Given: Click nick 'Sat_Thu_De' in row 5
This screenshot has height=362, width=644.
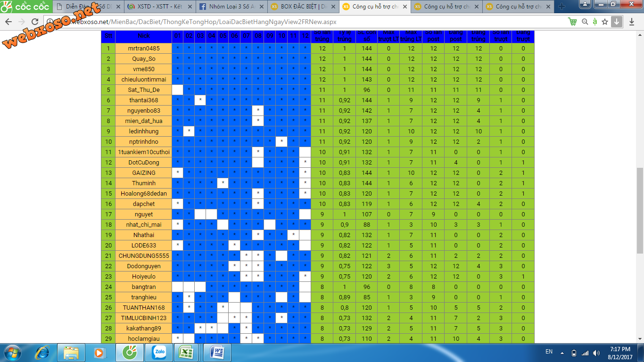Looking at the screenshot, I should click(x=144, y=90).
